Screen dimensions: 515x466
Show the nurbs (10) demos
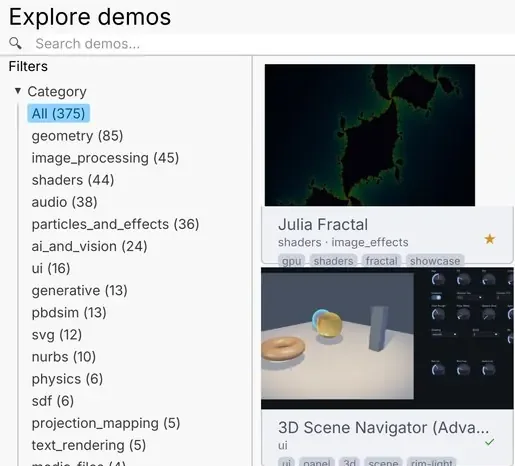click(64, 357)
